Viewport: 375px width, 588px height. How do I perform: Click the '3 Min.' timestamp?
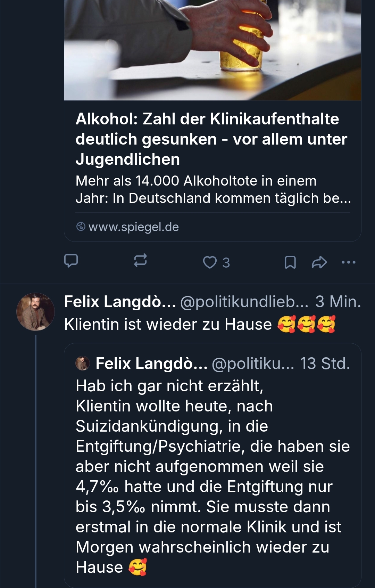pos(338,302)
